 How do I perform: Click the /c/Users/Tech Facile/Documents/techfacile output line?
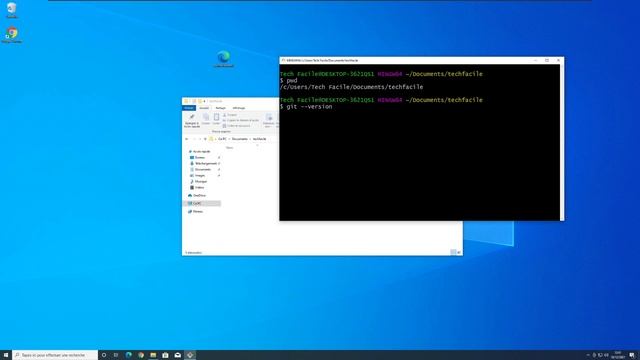pyautogui.click(x=351, y=87)
